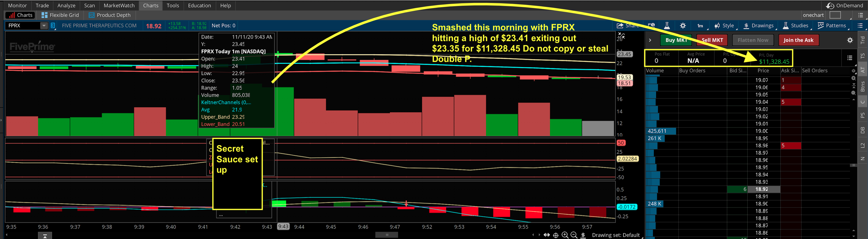Click the zoom out magnifier below chart
The width and height of the screenshot is (868, 239).
tap(574, 235)
